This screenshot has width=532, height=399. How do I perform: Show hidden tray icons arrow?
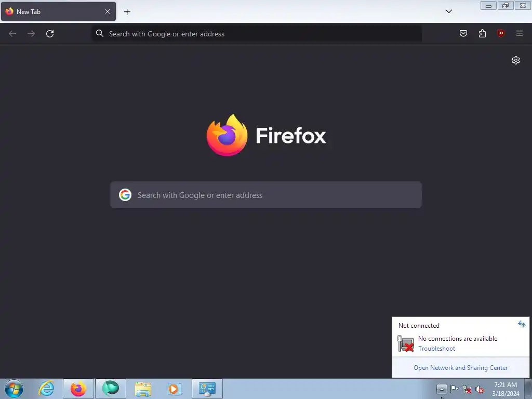coord(442,389)
